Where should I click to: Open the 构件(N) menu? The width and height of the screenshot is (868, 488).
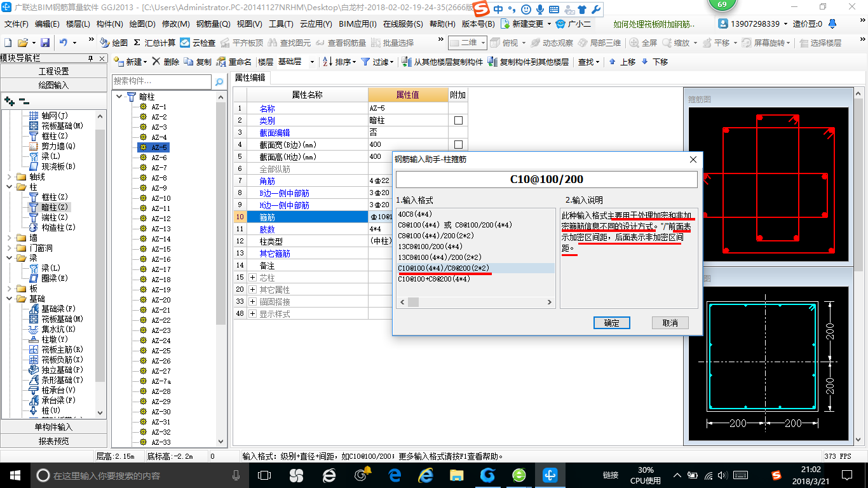109,24
